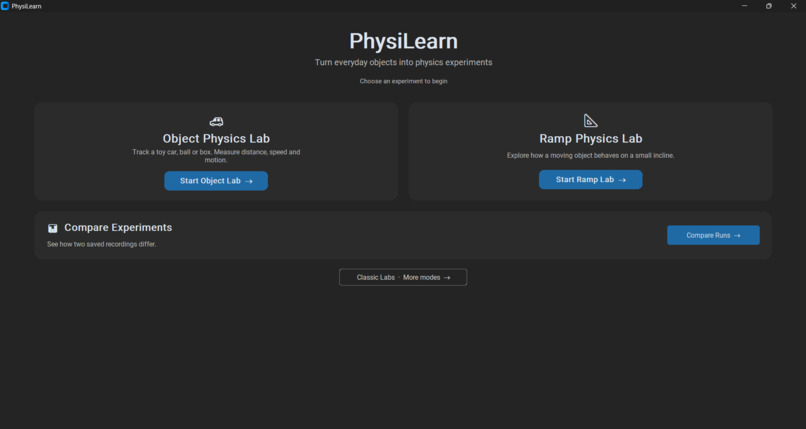Close the PhysiLearn window

point(794,6)
